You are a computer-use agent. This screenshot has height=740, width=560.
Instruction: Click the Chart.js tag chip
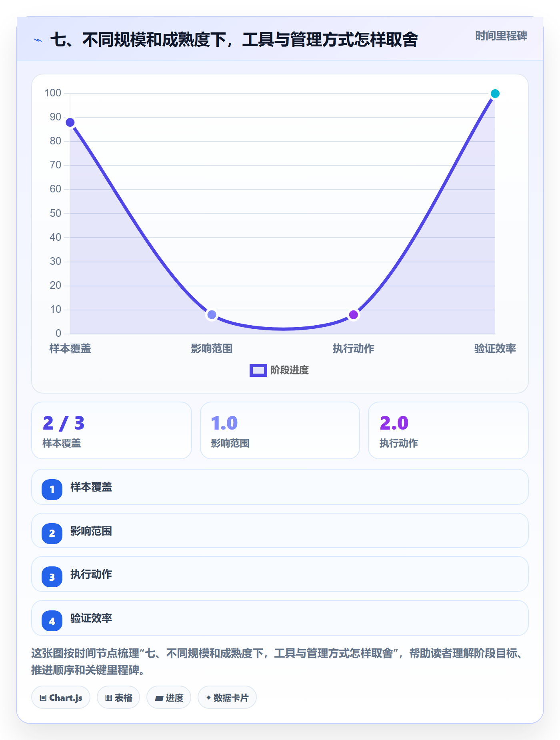coord(61,698)
